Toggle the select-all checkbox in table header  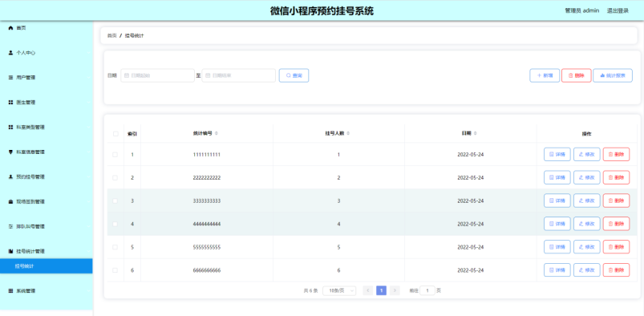(115, 134)
